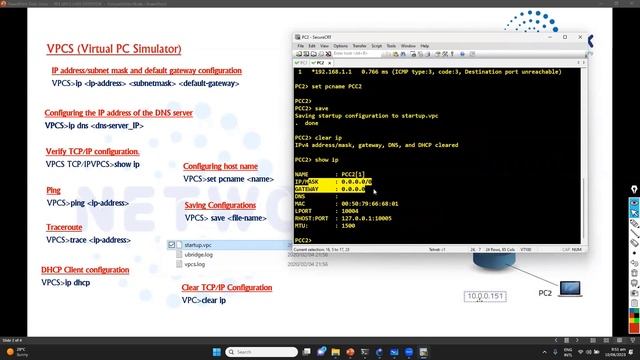
Task: Open Task View on taskbar
Action: pyautogui.click(x=307, y=352)
